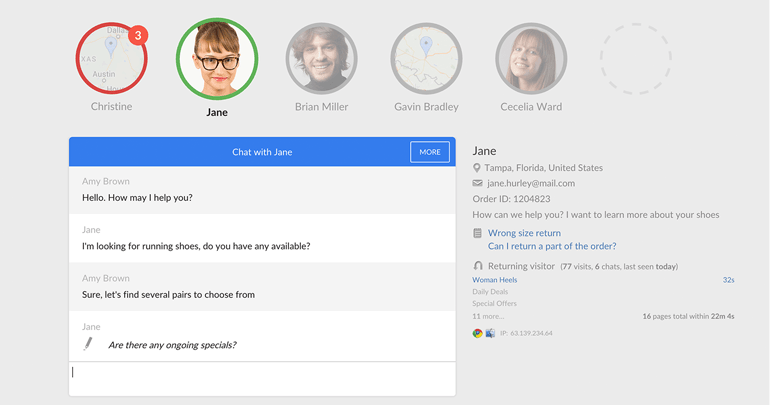
Task: Click the 32s time link
Action: [728, 280]
